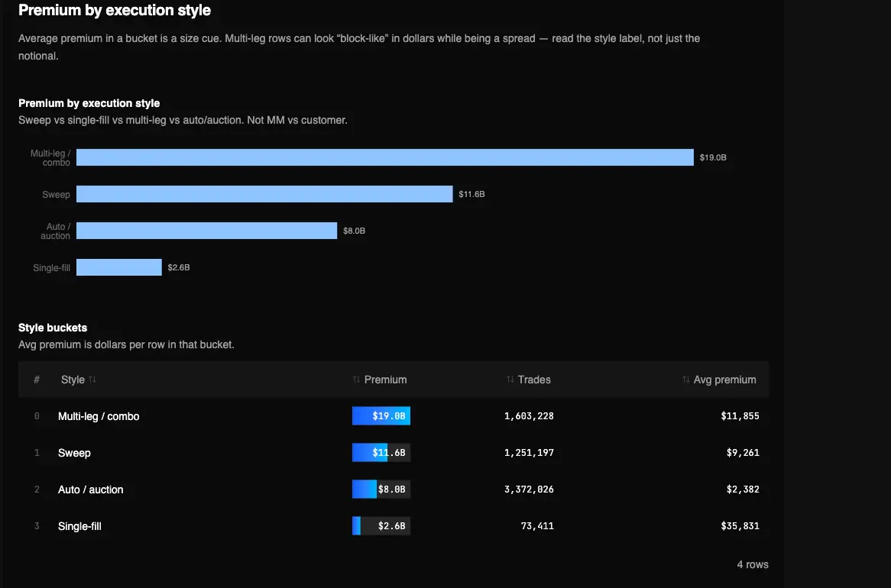Screen dimensions: 891x588
Task: Click the $2.6B premium data bar cell
Action: pyautogui.click(x=381, y=526)
